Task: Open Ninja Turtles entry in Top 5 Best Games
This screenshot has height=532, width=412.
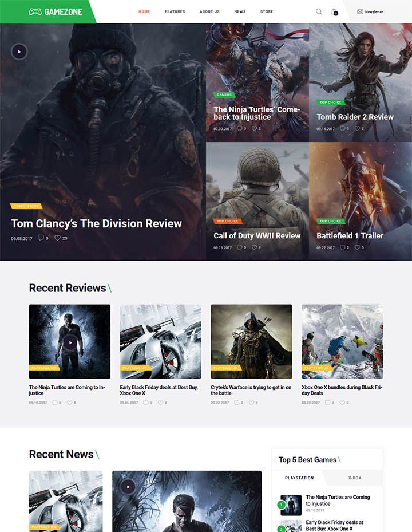Action: (338, 501)
